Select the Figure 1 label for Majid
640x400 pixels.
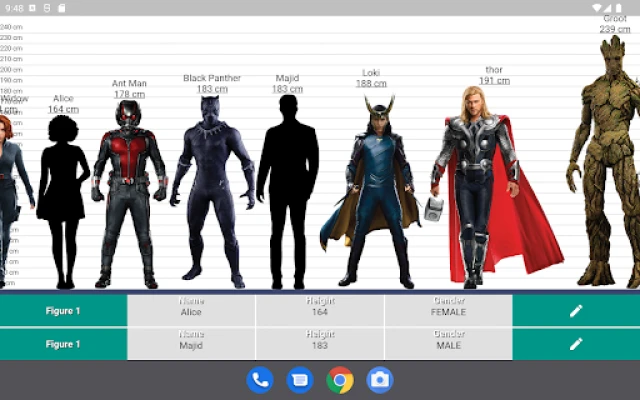click(63, 344)
